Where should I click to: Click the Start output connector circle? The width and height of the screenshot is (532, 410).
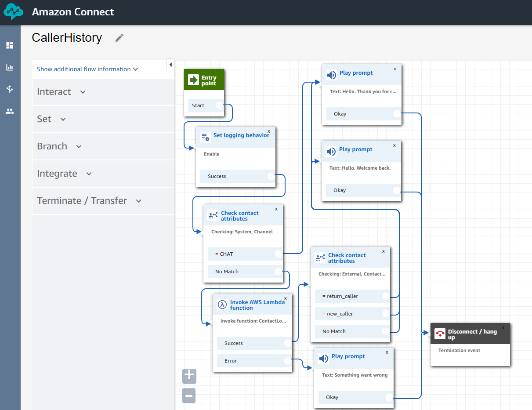click(219, 105)
